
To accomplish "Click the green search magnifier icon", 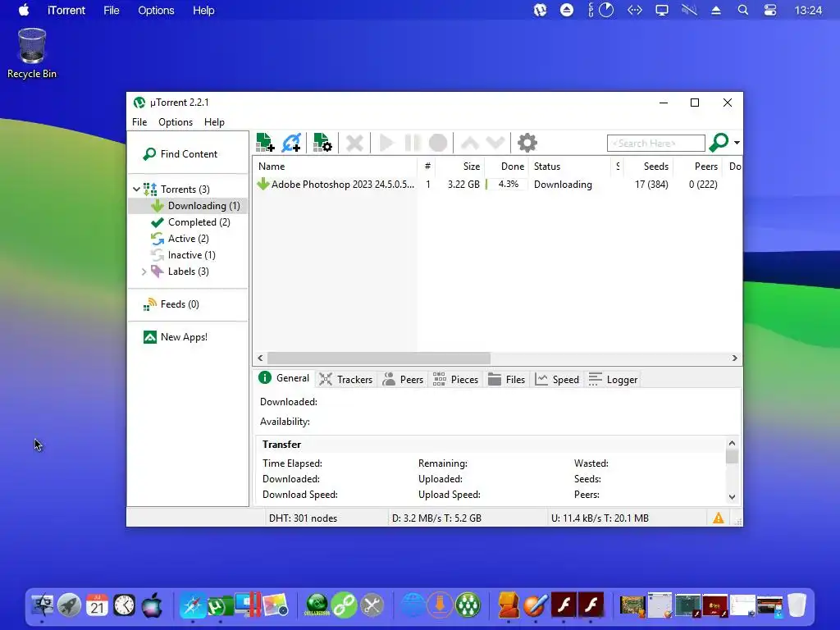I will (719, 143).
